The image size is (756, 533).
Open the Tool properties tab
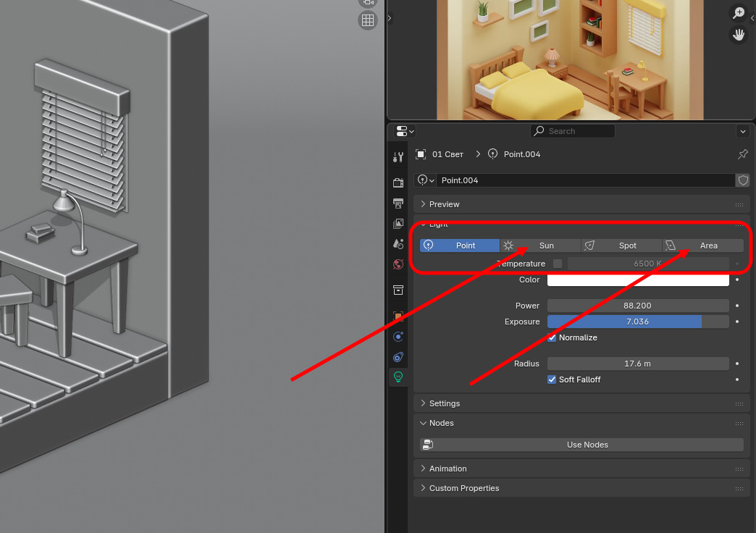point(398,157)
